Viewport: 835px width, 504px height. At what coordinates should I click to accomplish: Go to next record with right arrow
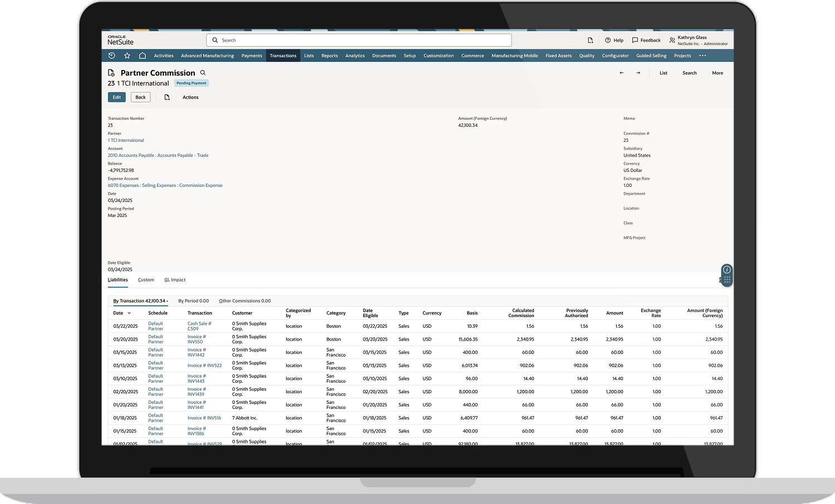638,73
